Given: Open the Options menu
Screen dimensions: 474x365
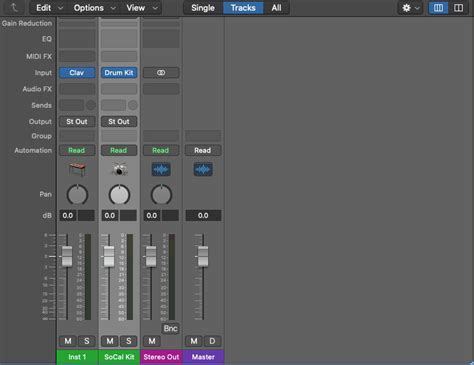Looking at the screenshot, I should point(94,8).
